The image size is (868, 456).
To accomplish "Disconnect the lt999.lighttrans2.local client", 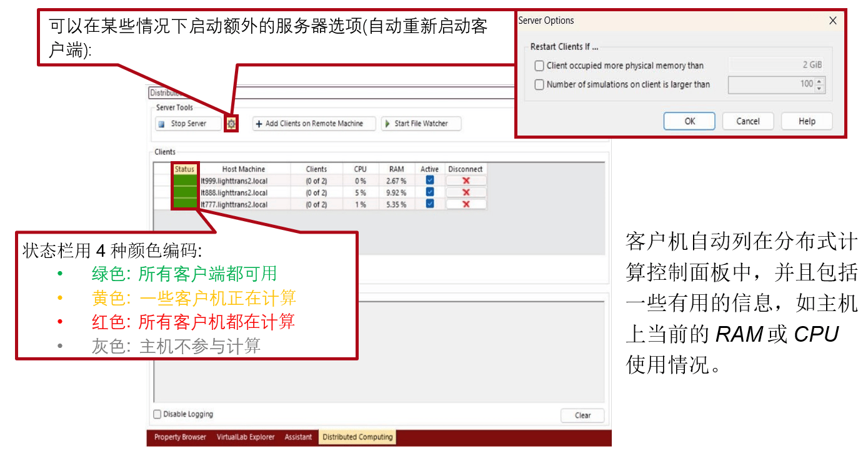I will coord(466,181).
